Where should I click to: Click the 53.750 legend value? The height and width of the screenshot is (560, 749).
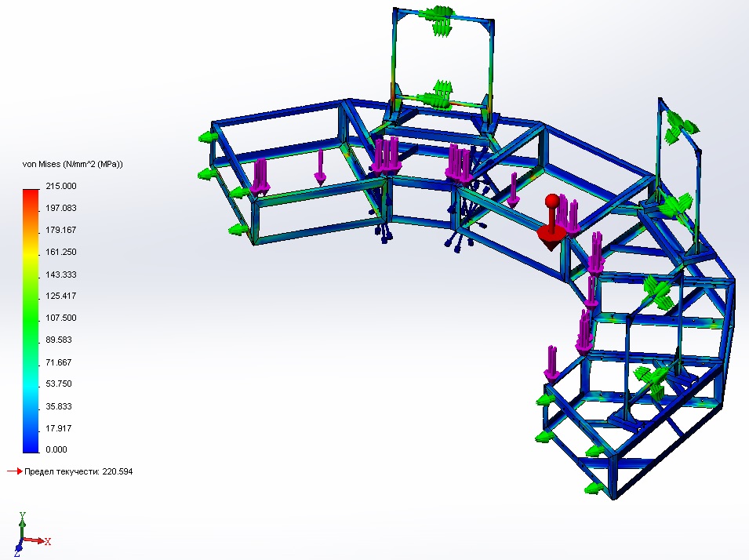[58, 384]
